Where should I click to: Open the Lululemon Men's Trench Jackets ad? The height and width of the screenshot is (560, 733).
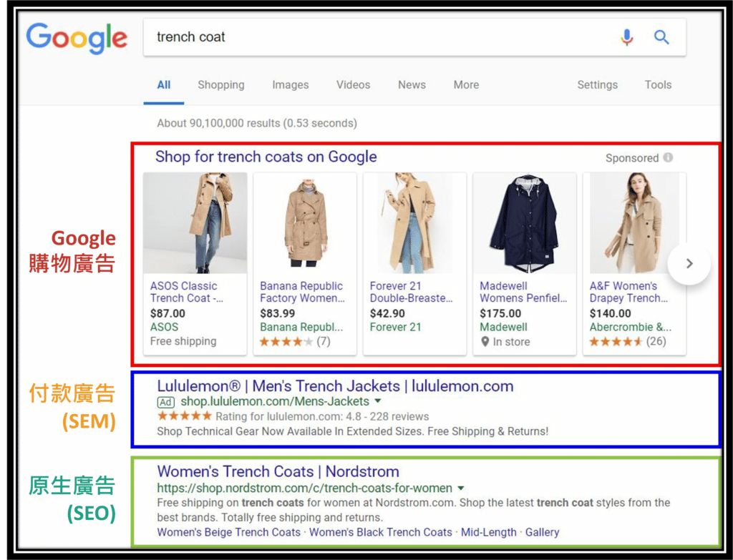(335, 386)
